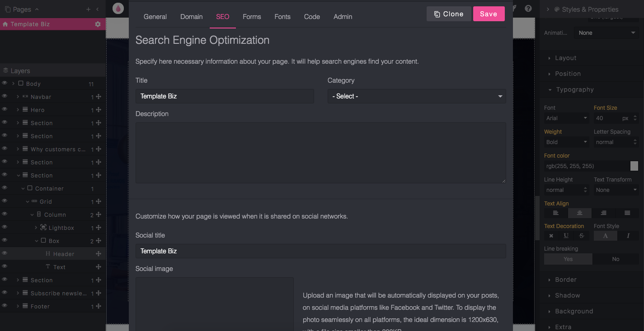The image size is (644, 331).
Task: Switch to the Domain tab
Action: point(191,17)
